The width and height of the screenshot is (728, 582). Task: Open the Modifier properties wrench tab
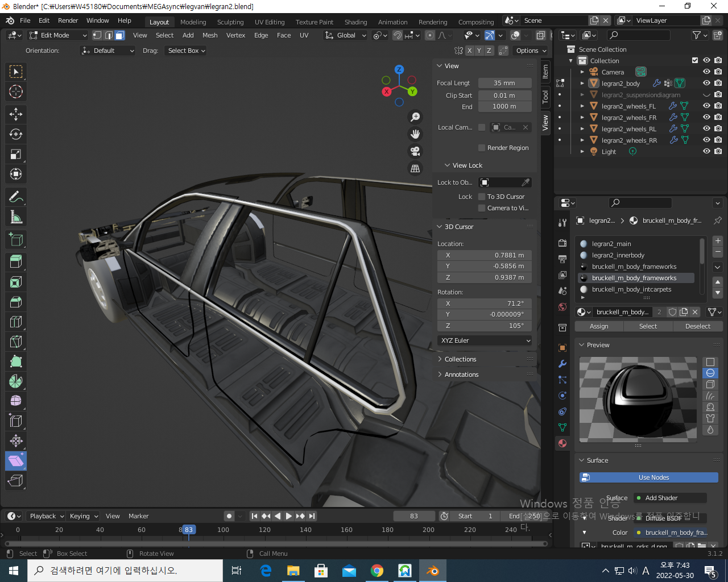pyautogui.click(x=562, y=364)
